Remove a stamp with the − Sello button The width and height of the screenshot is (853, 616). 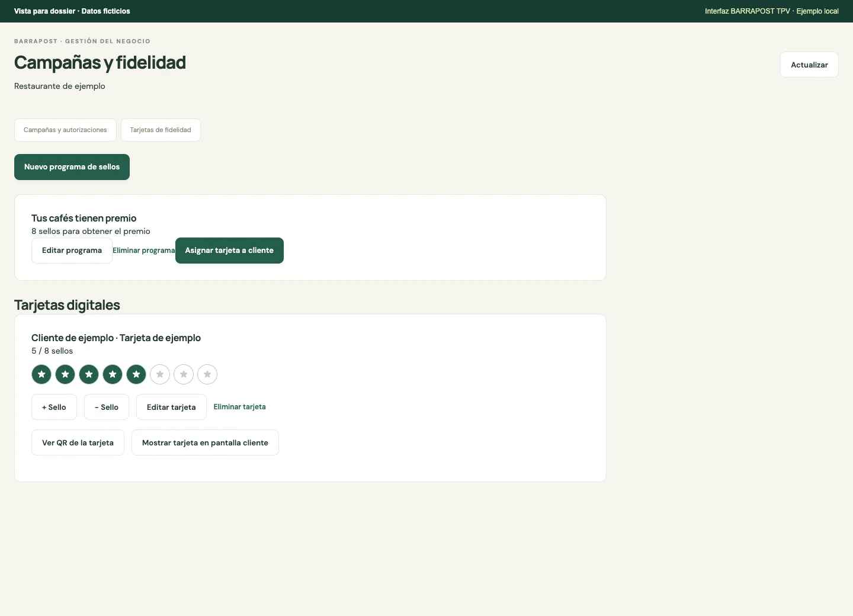tap(107, 407)
